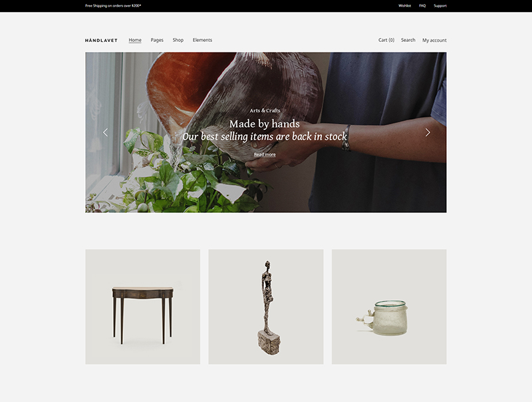Open the FAQ link in the top bar

pos(422,6)
